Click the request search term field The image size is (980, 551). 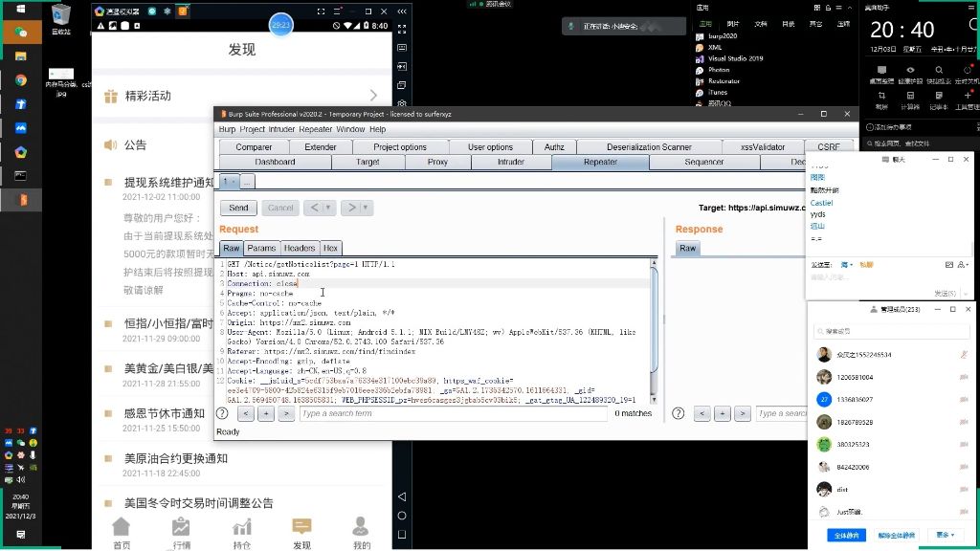(453, 413)
